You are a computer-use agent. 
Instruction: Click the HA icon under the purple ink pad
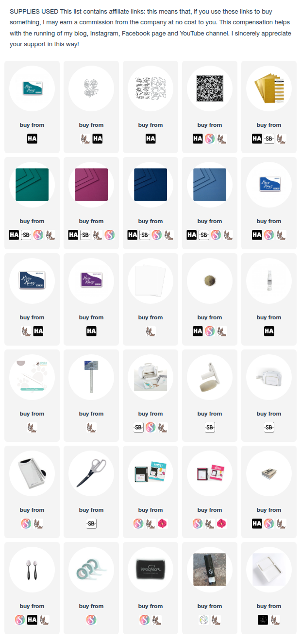pyautogui.click(x=91, y=331)
